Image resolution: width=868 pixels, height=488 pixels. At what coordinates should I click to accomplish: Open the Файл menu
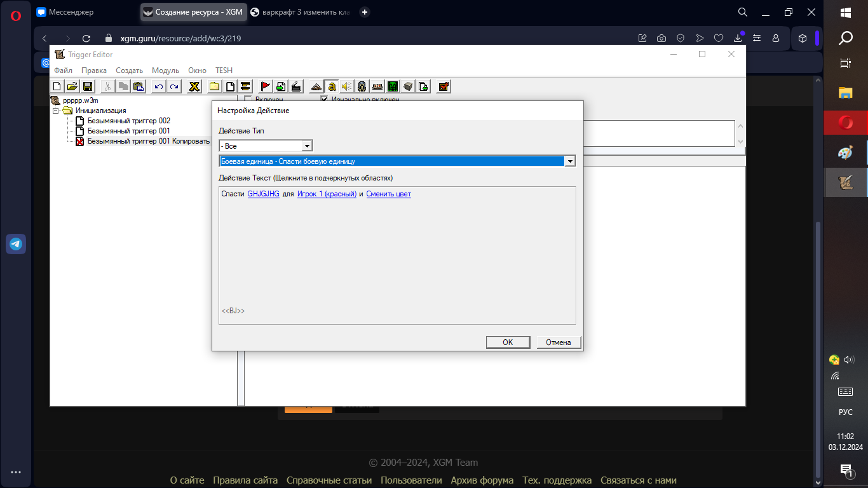pyautogui.click(x=64, y=71)
